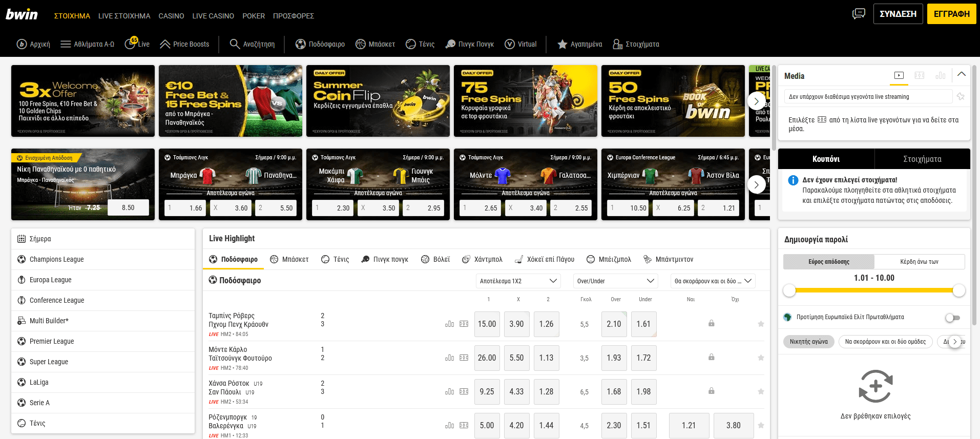Viewport: 980px width, 439px height.
Task: Open Σήμερα calendar in sidebar
Action: coord(103,239)
